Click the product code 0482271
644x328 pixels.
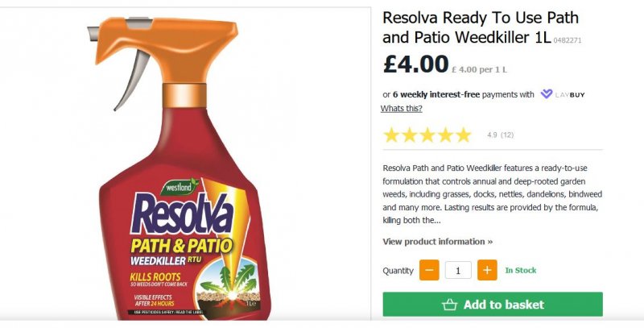point(568,39)
